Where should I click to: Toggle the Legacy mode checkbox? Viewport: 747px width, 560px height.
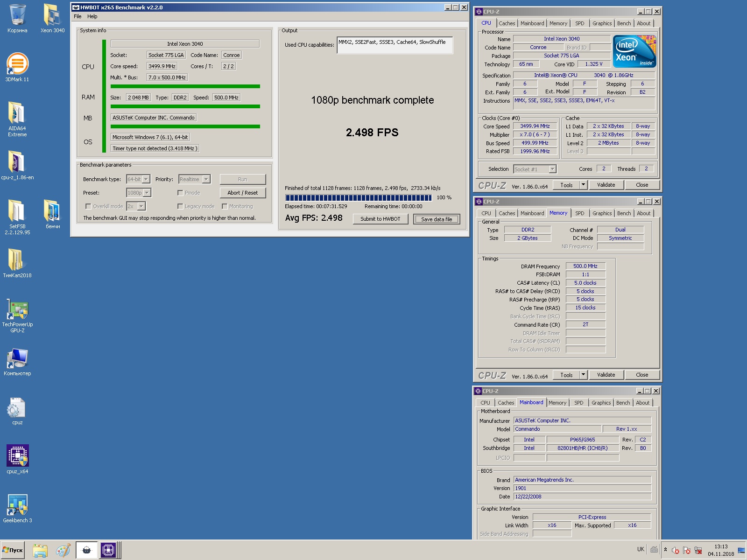(x=180, y=206)
